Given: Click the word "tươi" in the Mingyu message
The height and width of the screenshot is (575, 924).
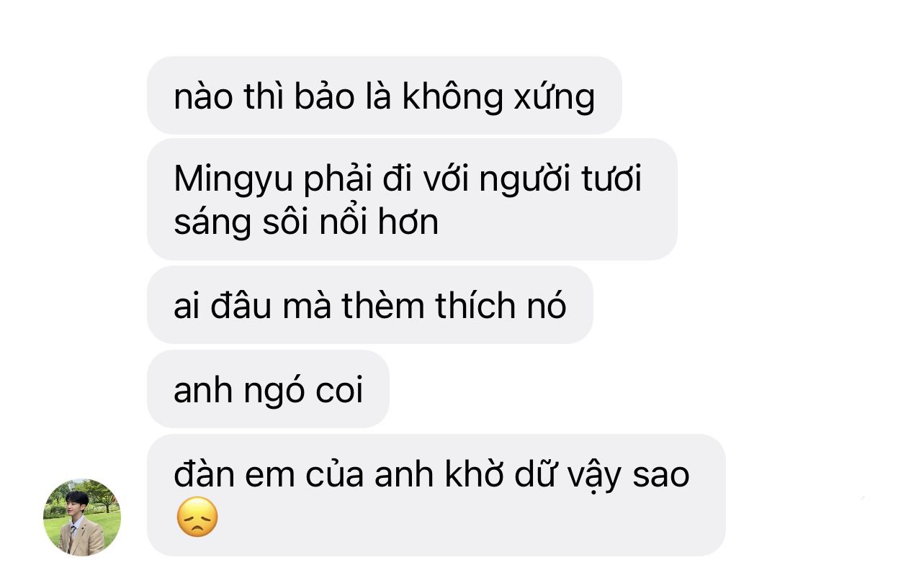Looking at the screenshot, I should click(x=611, y=180).
